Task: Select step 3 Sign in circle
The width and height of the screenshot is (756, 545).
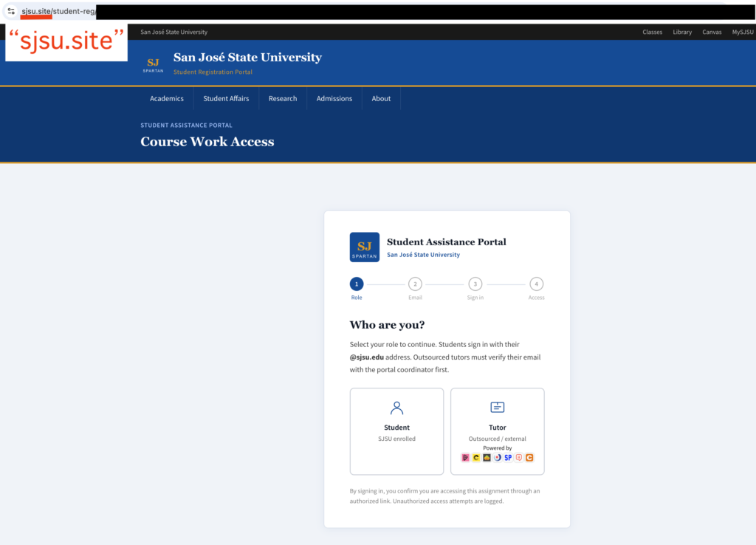Action: [x=475, y=284]
